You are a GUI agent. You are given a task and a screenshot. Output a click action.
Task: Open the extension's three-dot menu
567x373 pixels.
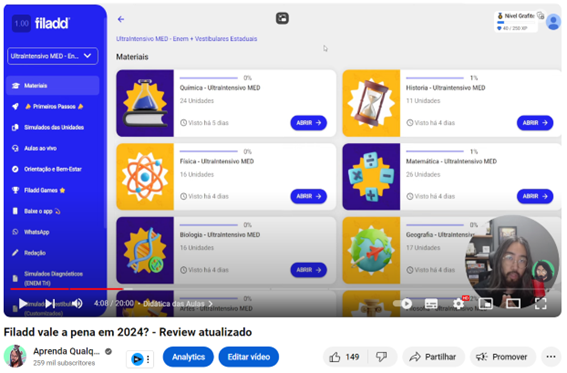coord(148,359)
